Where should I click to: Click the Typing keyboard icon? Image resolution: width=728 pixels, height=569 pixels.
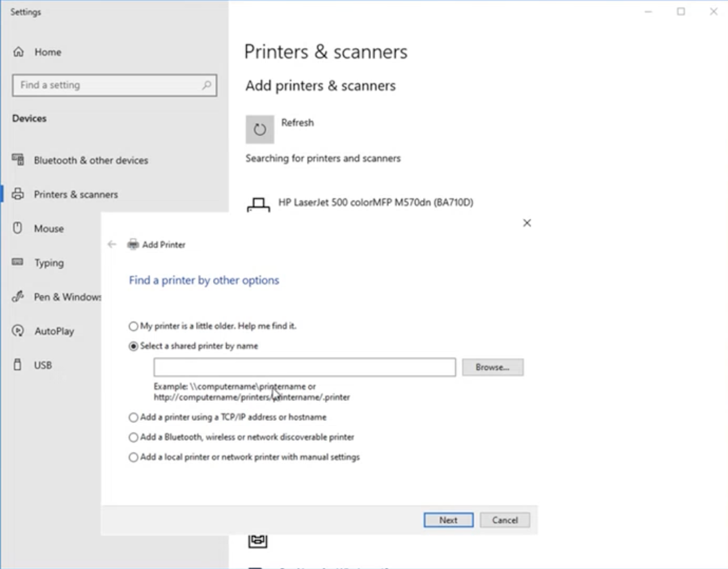click(19, 262)
